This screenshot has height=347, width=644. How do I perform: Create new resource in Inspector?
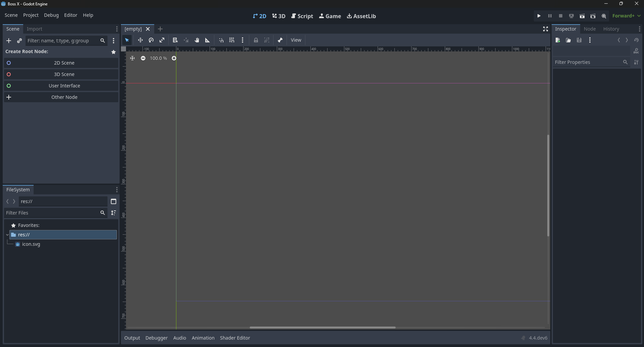[558, 40]
